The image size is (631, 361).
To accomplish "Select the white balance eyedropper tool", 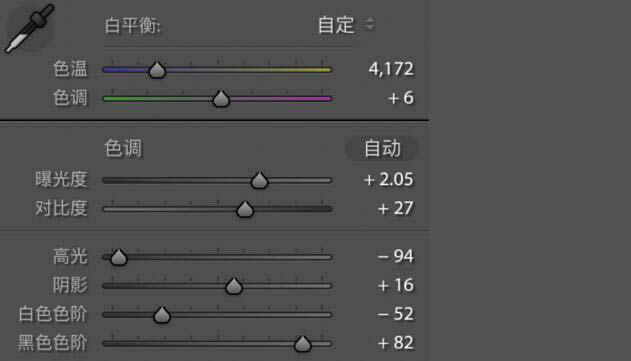I will 29,28.
